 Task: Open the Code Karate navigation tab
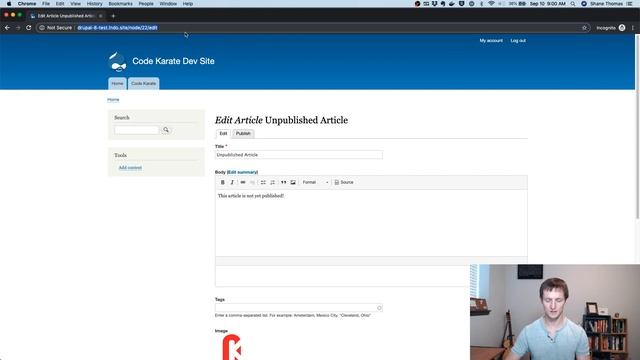tap(143, 84)
